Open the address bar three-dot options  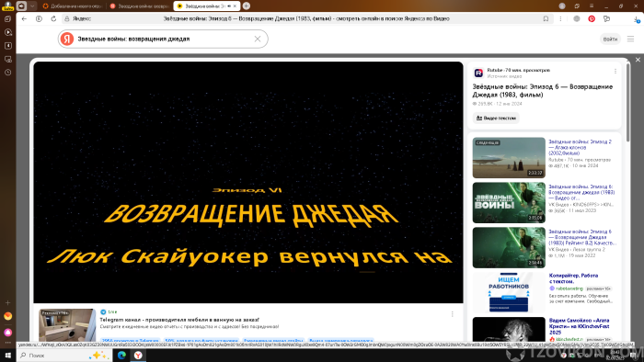(560, 19)
